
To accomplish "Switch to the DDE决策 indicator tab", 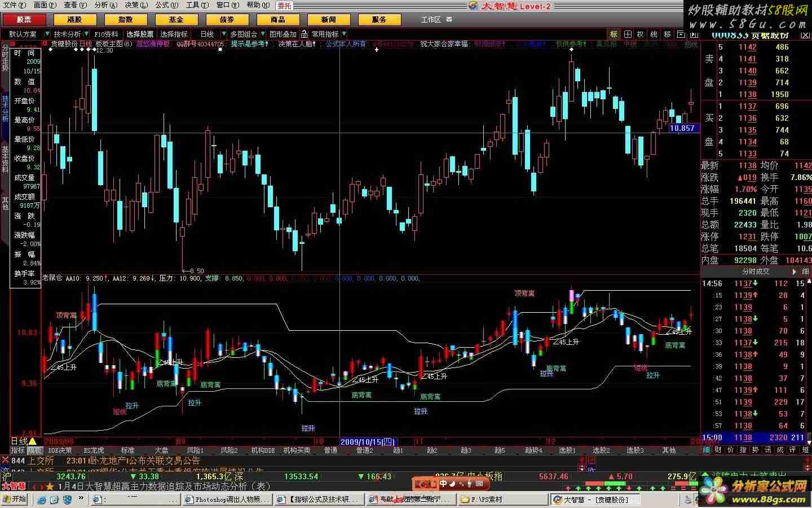I will point(60,450).
